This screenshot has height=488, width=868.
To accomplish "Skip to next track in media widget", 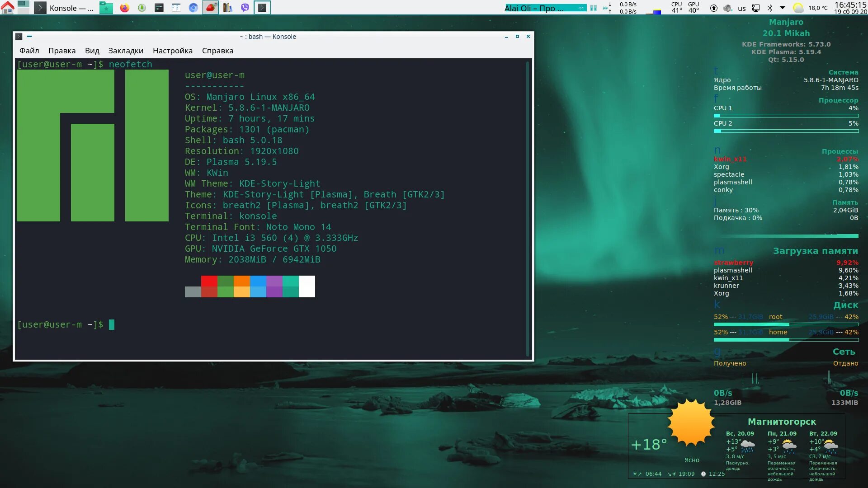I will (605, 8).
